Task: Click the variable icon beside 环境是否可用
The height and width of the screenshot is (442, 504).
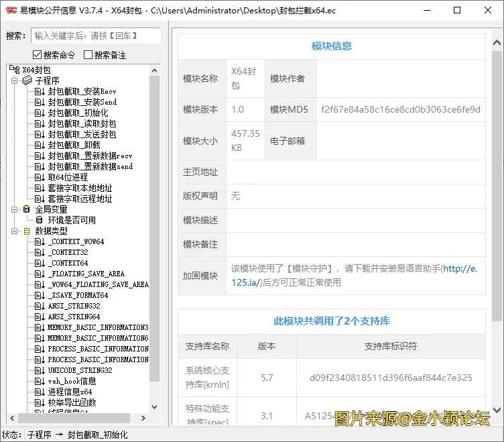Action: pyautogui.click(x=40, y=220)
